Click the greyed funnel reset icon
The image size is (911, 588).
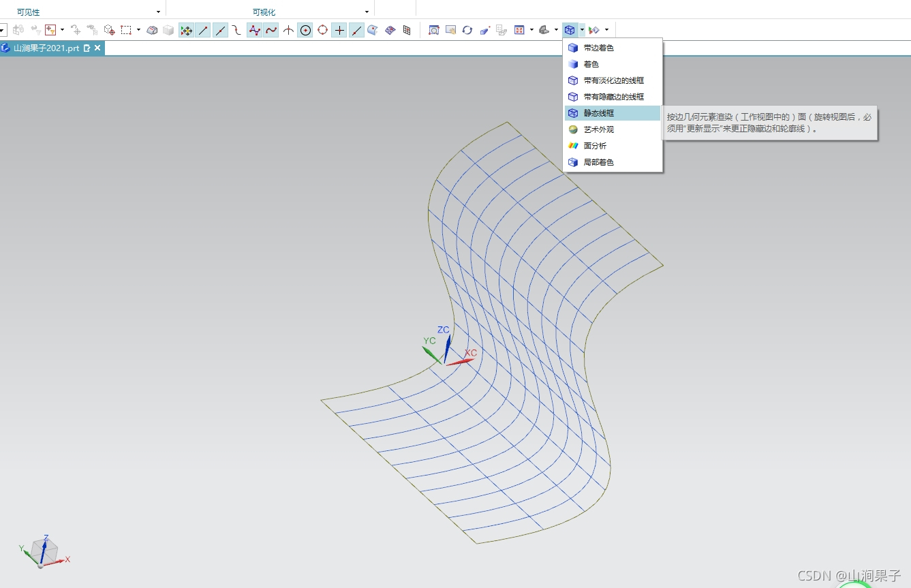35,30
